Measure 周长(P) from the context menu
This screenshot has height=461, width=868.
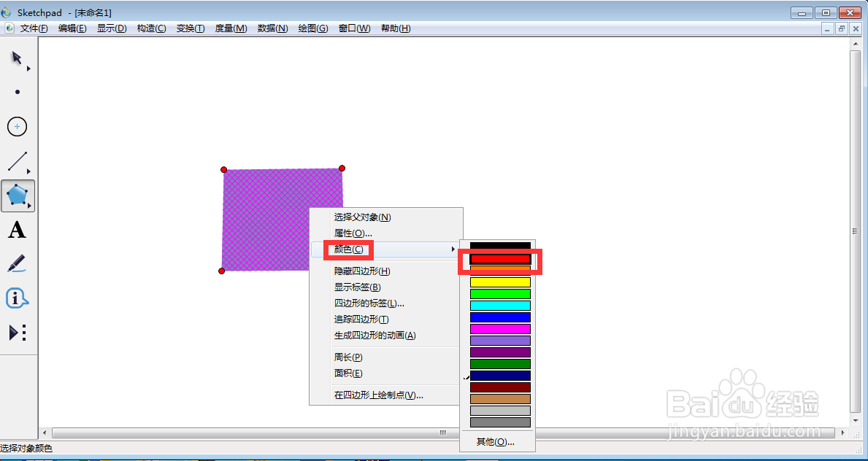(x=386, y=357)
